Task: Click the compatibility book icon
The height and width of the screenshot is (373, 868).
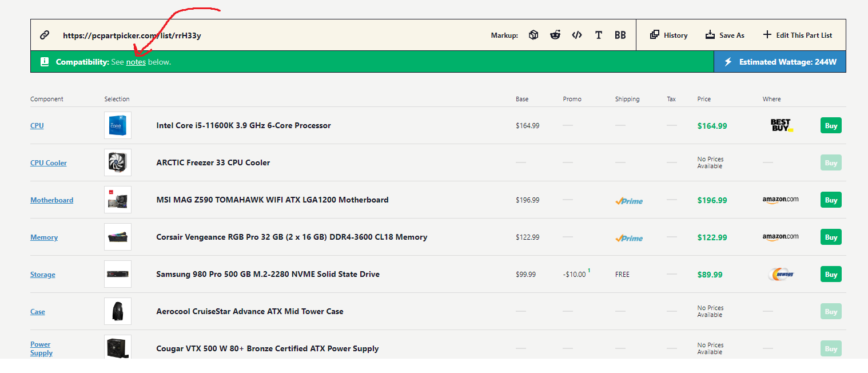Action: click(x=45, y=62)
